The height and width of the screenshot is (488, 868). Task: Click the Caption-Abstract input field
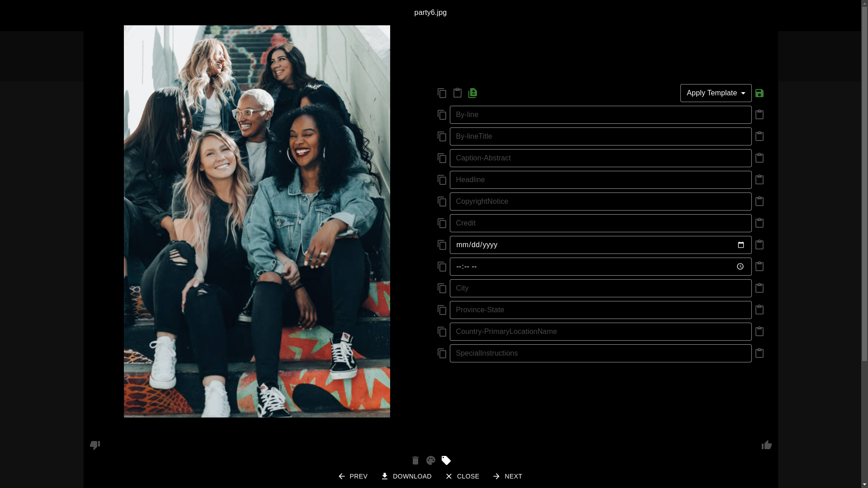(600, 158)
